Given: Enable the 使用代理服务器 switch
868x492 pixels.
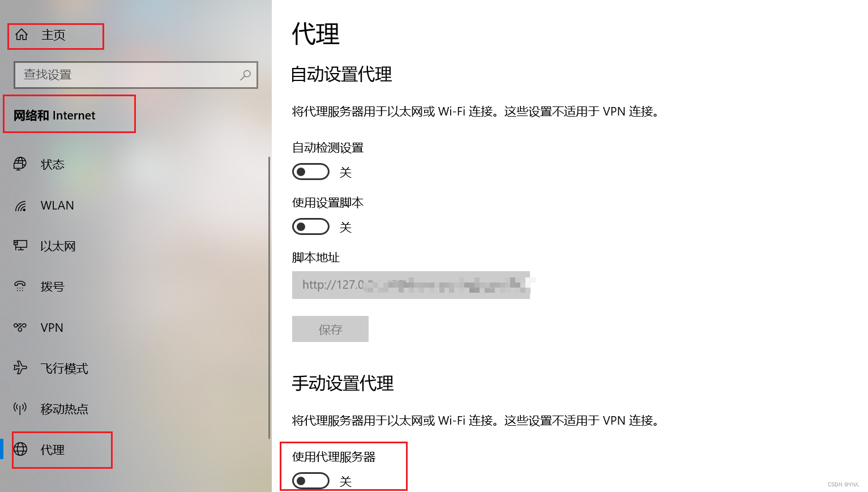Looking at the screenshot, I should tap(311, 481).
